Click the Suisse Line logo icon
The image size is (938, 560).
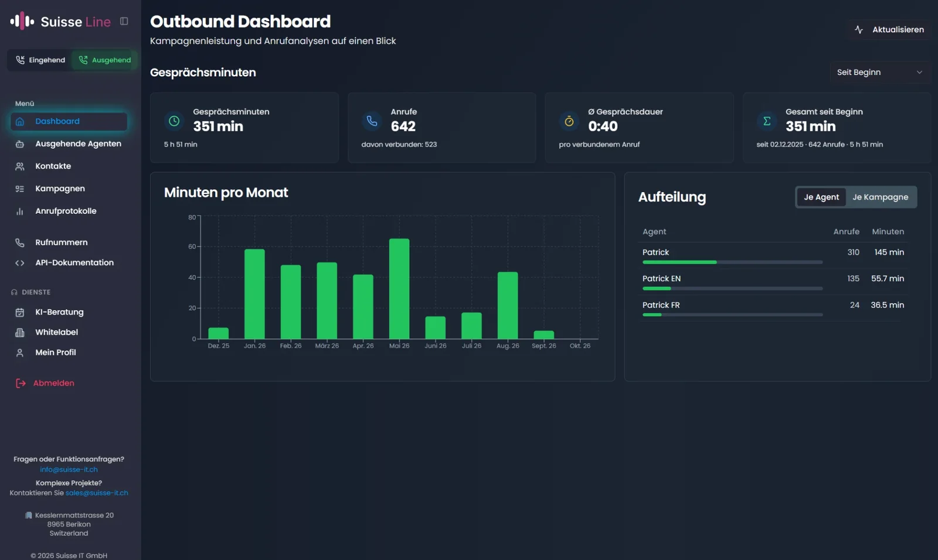pos(22,21)
